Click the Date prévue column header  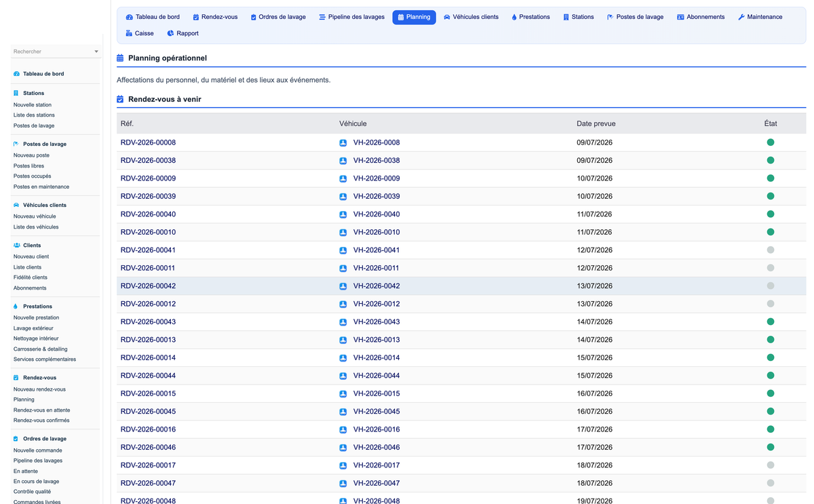(x=596, y=123)
